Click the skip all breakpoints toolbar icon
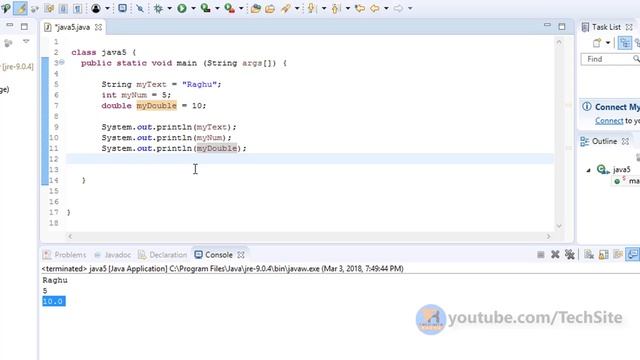 140,8
